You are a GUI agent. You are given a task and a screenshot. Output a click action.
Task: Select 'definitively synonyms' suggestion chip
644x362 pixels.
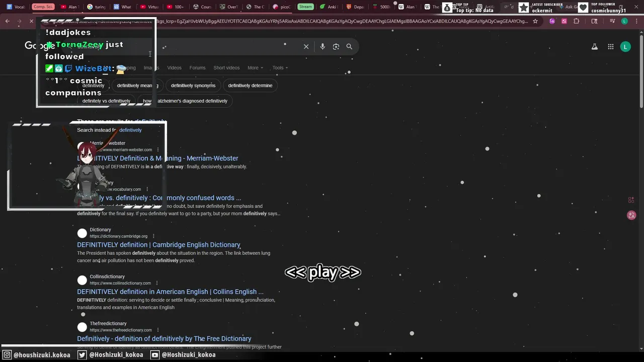[193, 85]
